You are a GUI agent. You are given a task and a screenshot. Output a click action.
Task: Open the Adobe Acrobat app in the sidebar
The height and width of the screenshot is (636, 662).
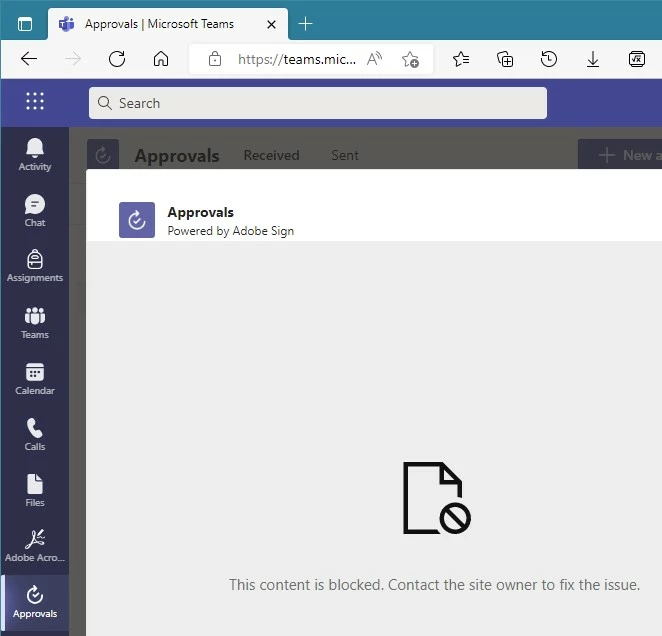coord(35,546)
